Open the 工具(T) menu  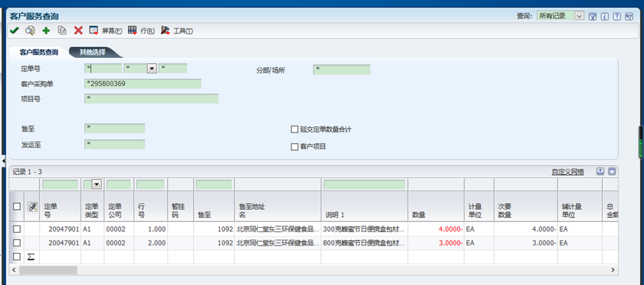coord(183,31)
